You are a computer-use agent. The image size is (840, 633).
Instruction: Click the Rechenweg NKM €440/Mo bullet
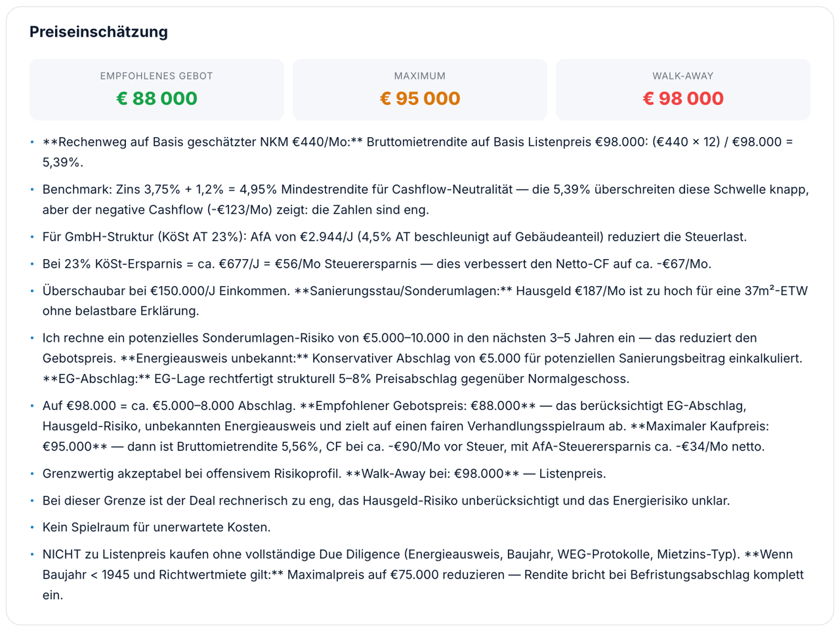(x=420, y=152)
